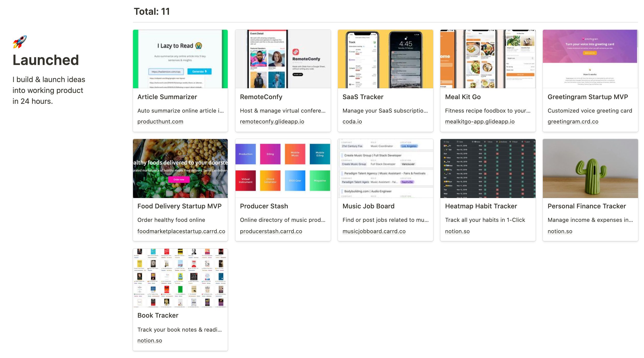
Task: Click the Heatmap Habit Tracker title
Action: point(481,206)
